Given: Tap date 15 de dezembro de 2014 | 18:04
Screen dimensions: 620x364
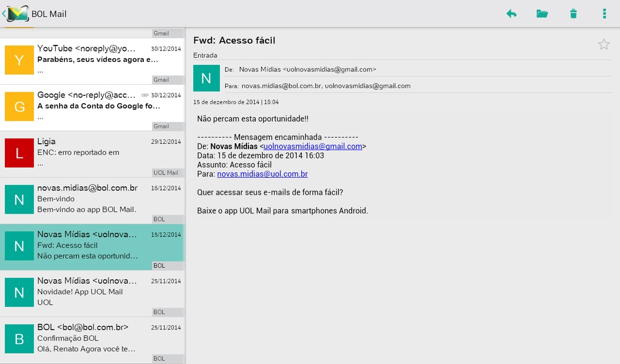Looking at the screenshot, I should coord(236,102).
